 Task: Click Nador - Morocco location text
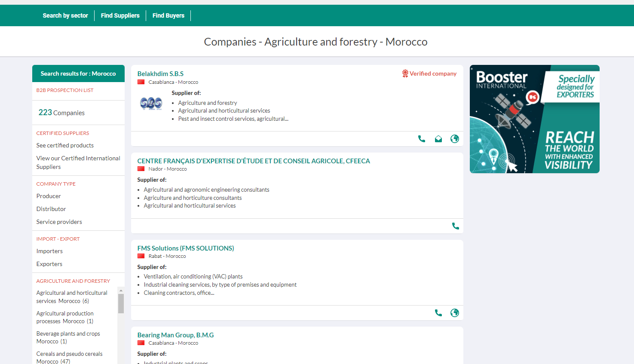[x=168, y=169]
